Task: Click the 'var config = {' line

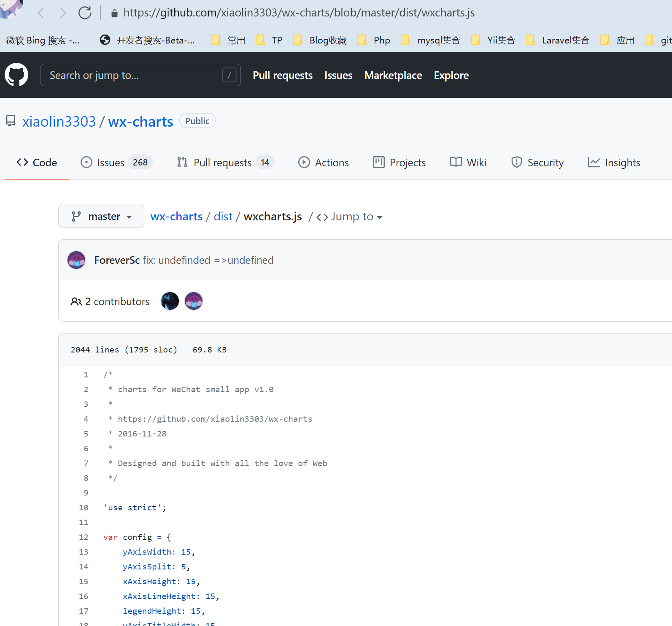Action: point(138,537)
